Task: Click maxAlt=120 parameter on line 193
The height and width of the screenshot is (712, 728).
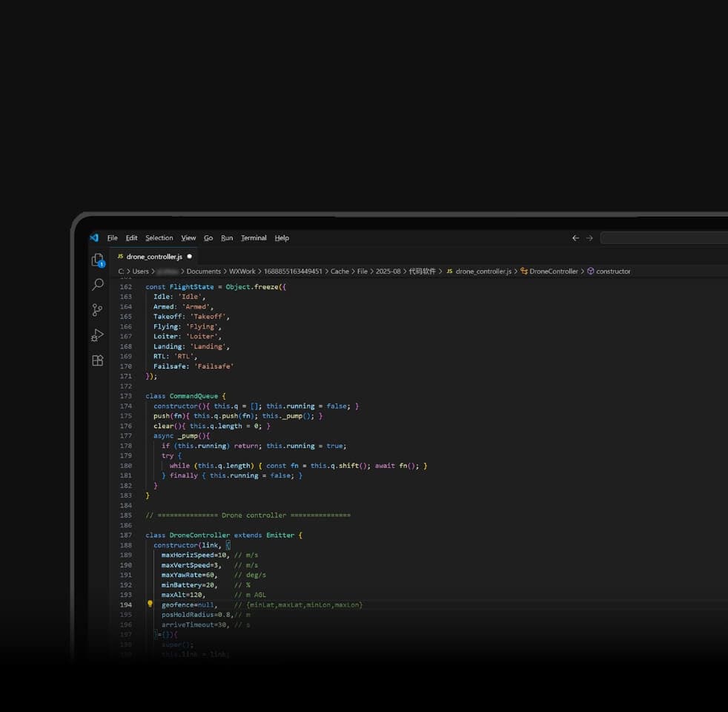Action: (x=182, y=595)
